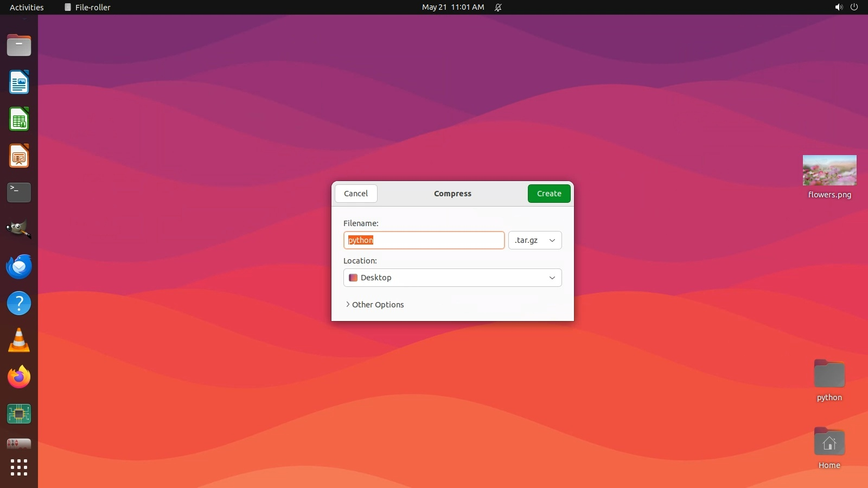Launch VLC media player
Screen dimensions: 868x488
point(19,341)
